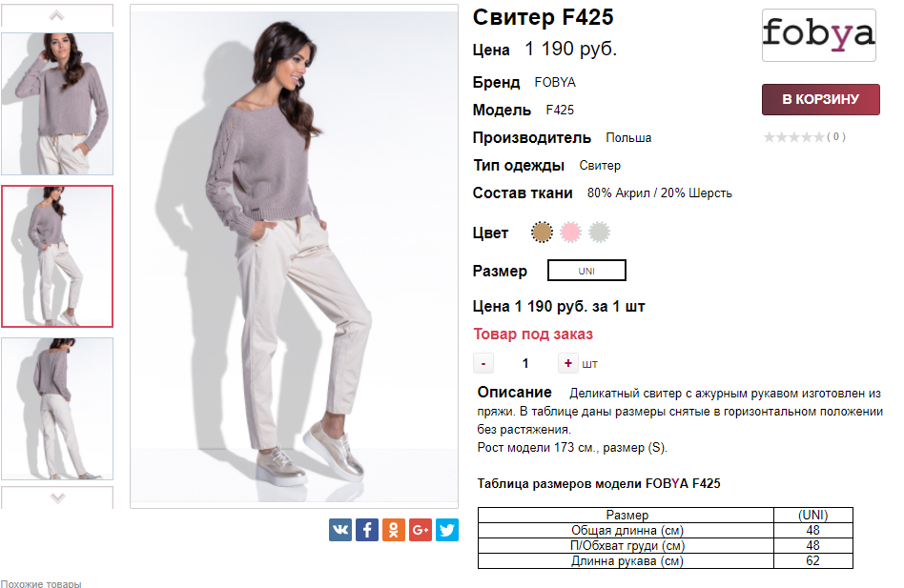The width and height of the screenshot is (904, 588).
Task: Open third thumbnail showing back view
Action: click(57, 409)
